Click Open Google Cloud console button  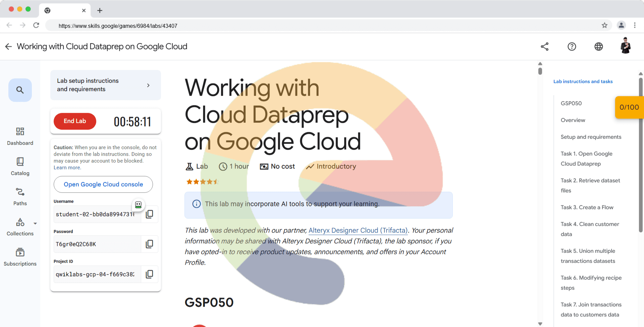103,184
